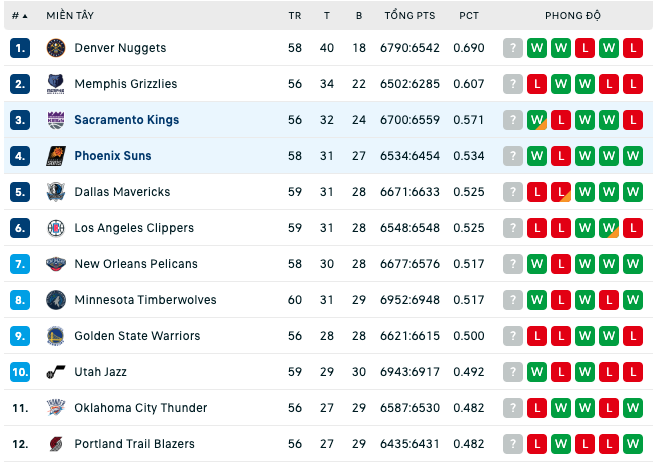658x466 pixels.
Task: Click the '?' form badge in Trail Blazers row
Action: coord(513,444)
